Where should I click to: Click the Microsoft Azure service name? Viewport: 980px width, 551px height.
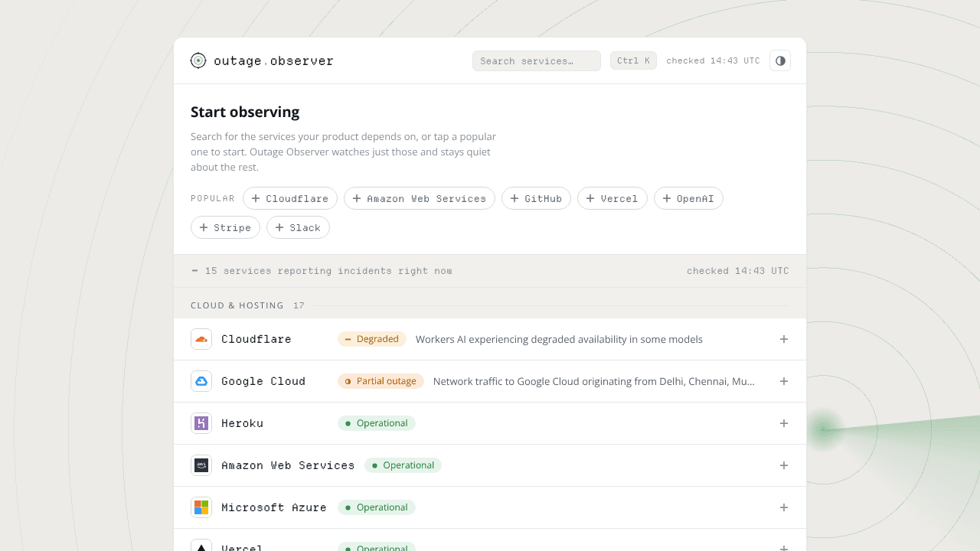pyautogui.click(x=274, y=507)
